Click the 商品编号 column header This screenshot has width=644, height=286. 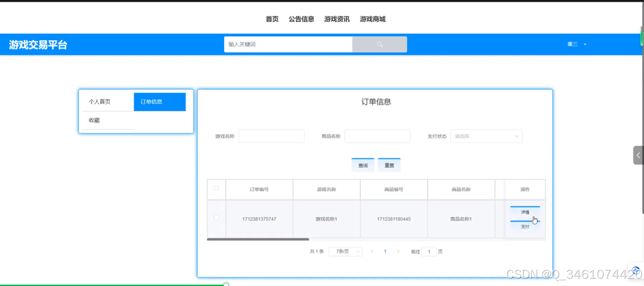[x=394, y=189]
